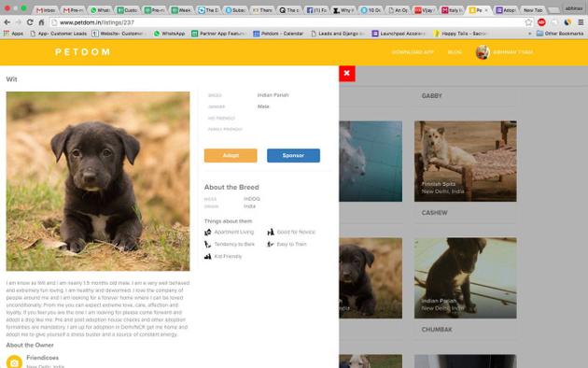Click the Apartment Living trait icon
This screenshot has height=368, width=588.
[x=208, y=233]
